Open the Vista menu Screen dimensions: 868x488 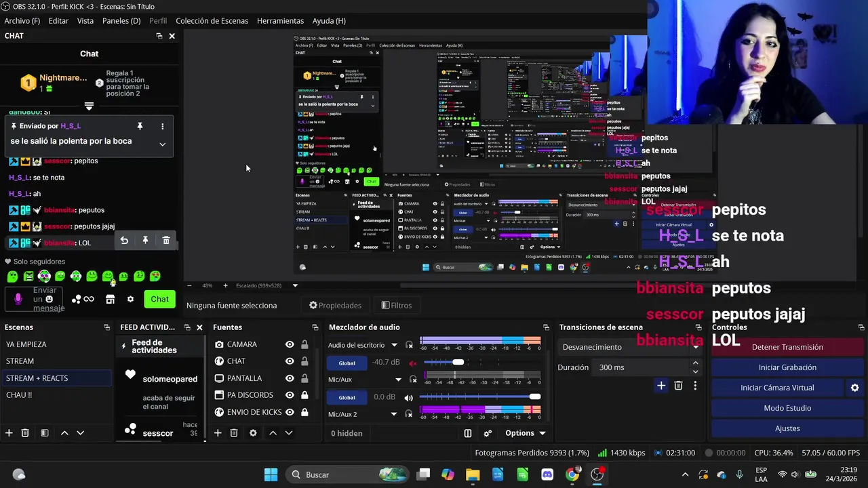click(x=85, y=21)
